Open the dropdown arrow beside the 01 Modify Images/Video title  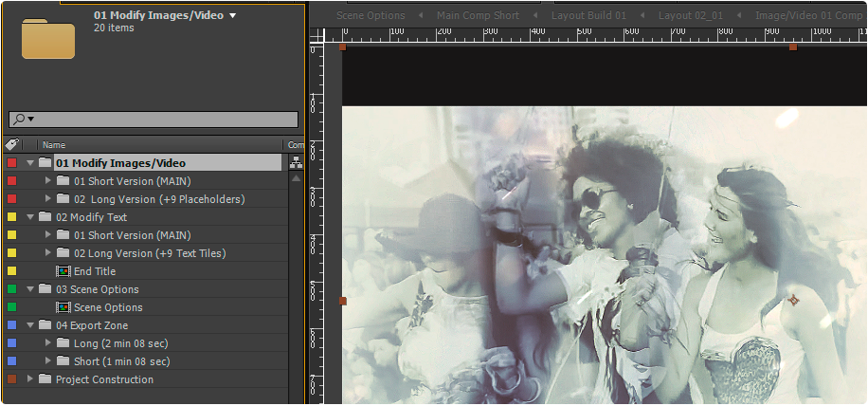click(232, 15)
